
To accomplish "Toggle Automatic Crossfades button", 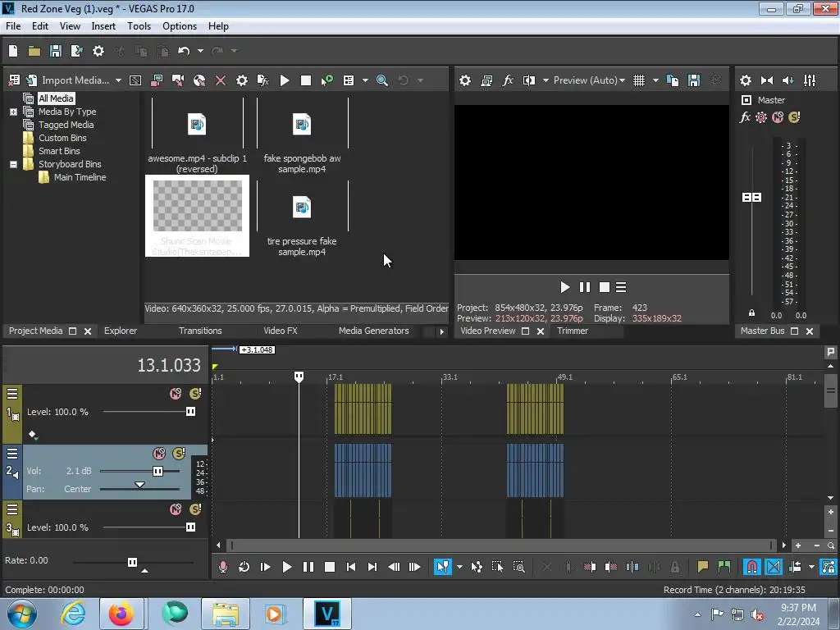I will pos(774,567).
